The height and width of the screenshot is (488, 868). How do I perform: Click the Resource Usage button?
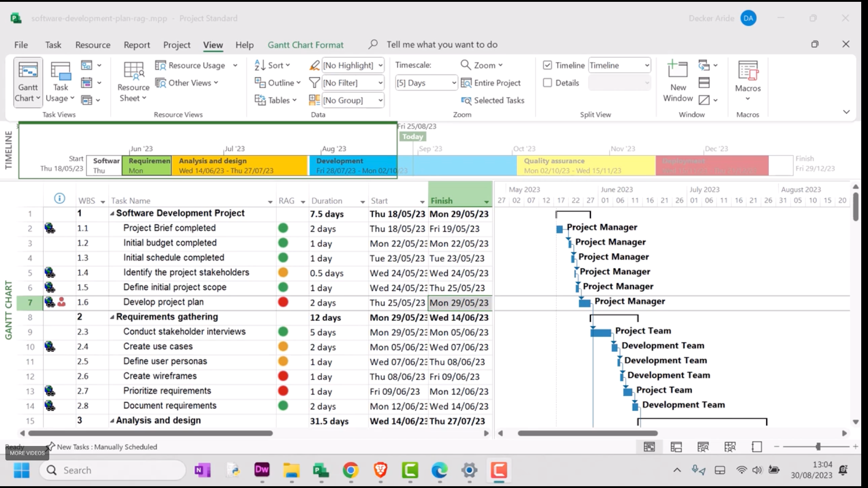coord(196,66)
